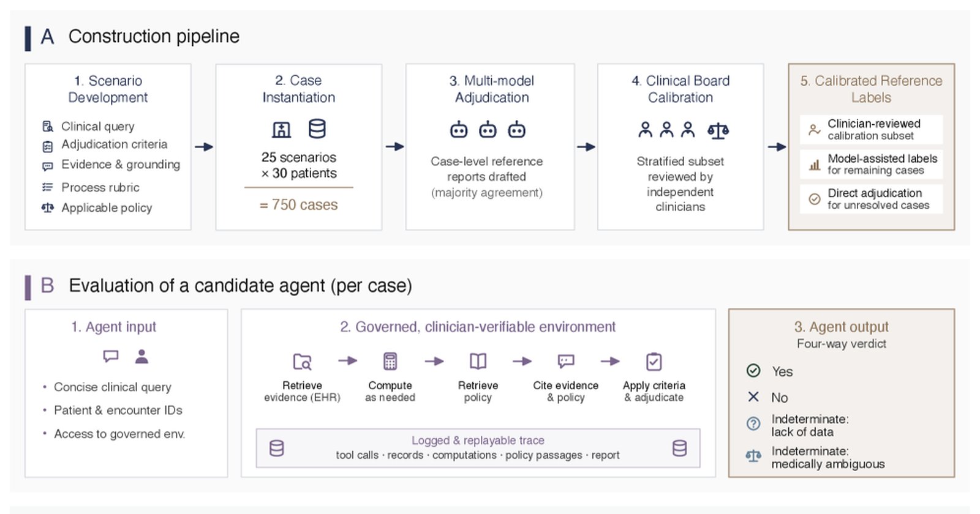Viewport: 980px width, 514px height.
Task: Click the "× 30 patients" text
Action: point(299,173)
